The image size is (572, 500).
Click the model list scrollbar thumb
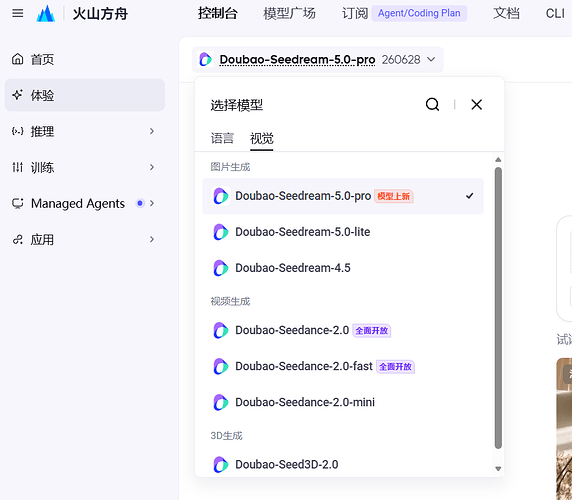(498, 308)
